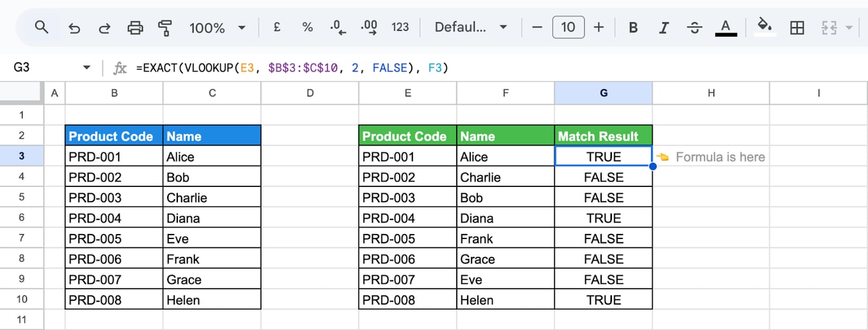Select column B header
This screenshot has width=868, height=330.
tap(114, 93)
